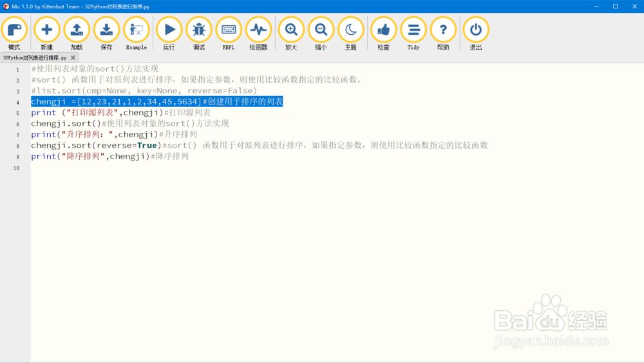644x363 pixels.
Task: Save the script using 保存
Action: [106, 34]
